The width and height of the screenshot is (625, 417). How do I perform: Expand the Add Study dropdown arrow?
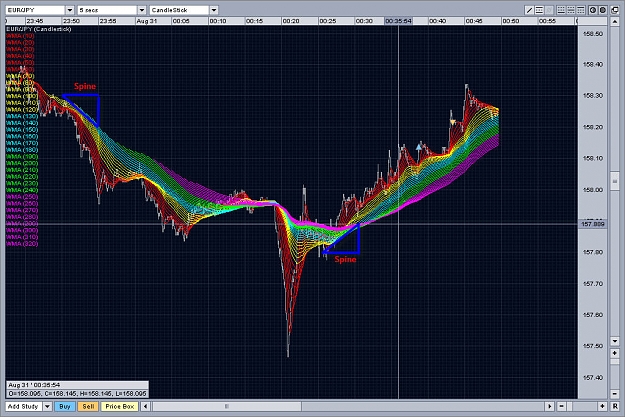47,406
